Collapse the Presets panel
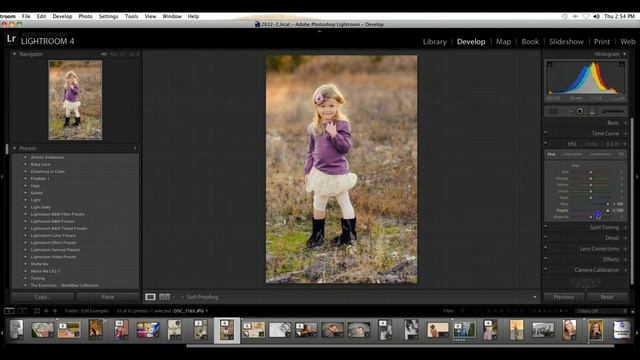The image size is (640, 360). [x=14, y=148]
